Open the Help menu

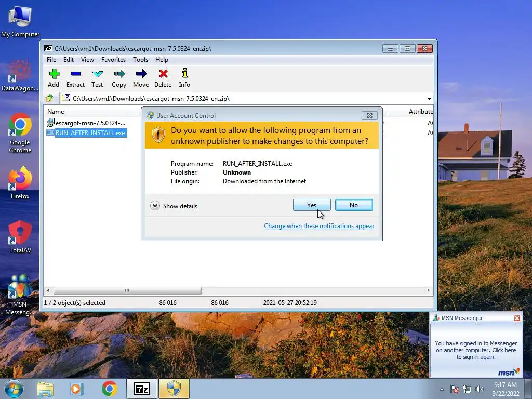tap(162, 60)
